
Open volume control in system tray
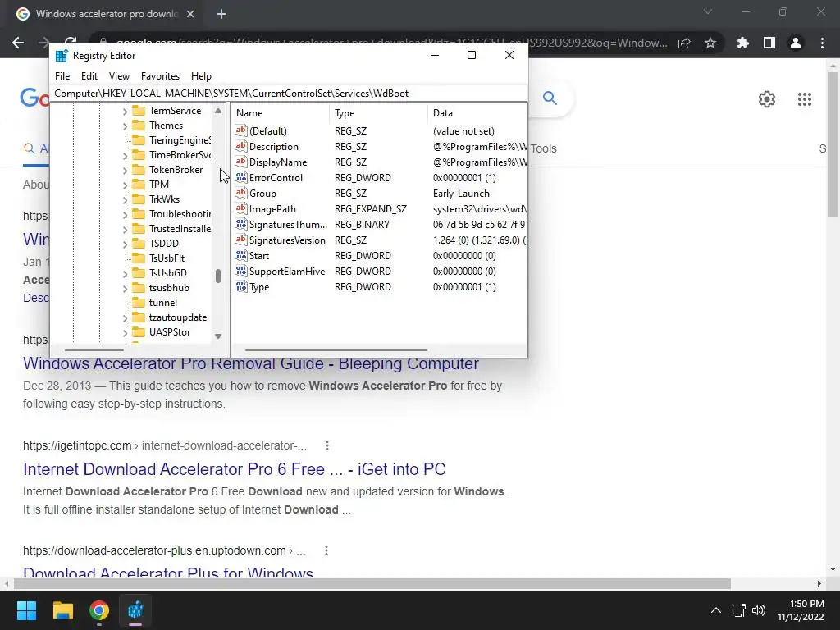[x=759, y=610]
